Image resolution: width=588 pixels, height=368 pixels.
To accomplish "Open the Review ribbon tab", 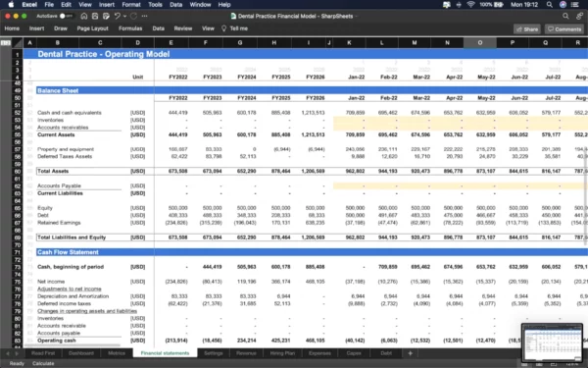I will 183,28.
